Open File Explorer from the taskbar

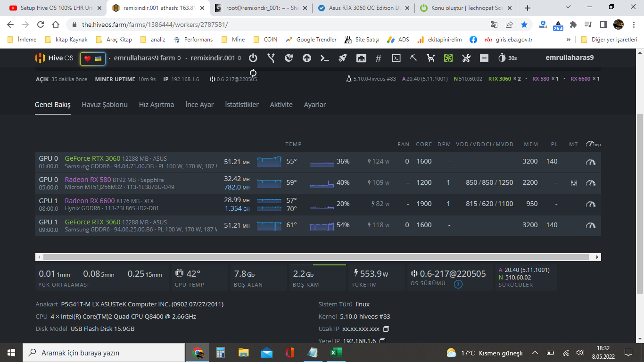[244, 353]
